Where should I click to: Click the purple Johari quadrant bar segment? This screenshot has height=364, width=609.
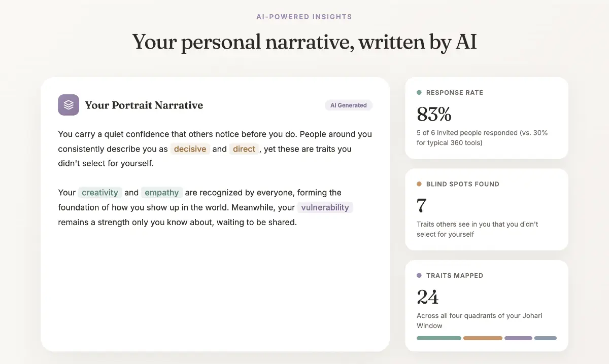518,338
